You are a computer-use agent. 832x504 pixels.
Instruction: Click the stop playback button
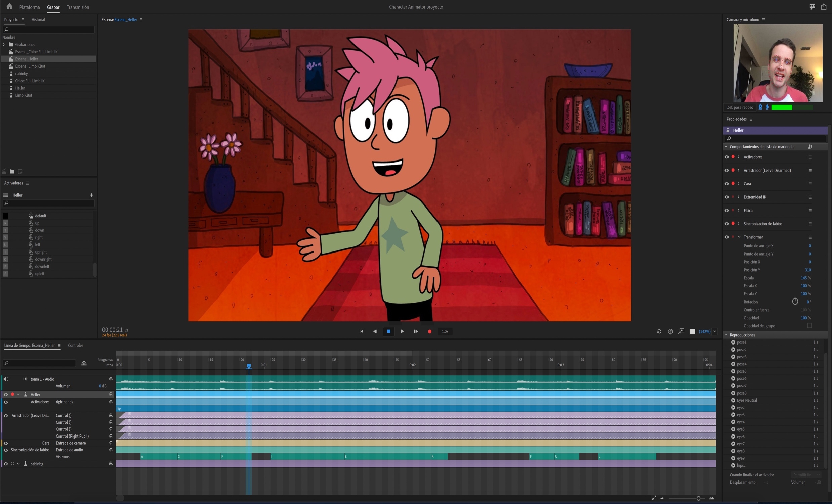pos(388,332)
